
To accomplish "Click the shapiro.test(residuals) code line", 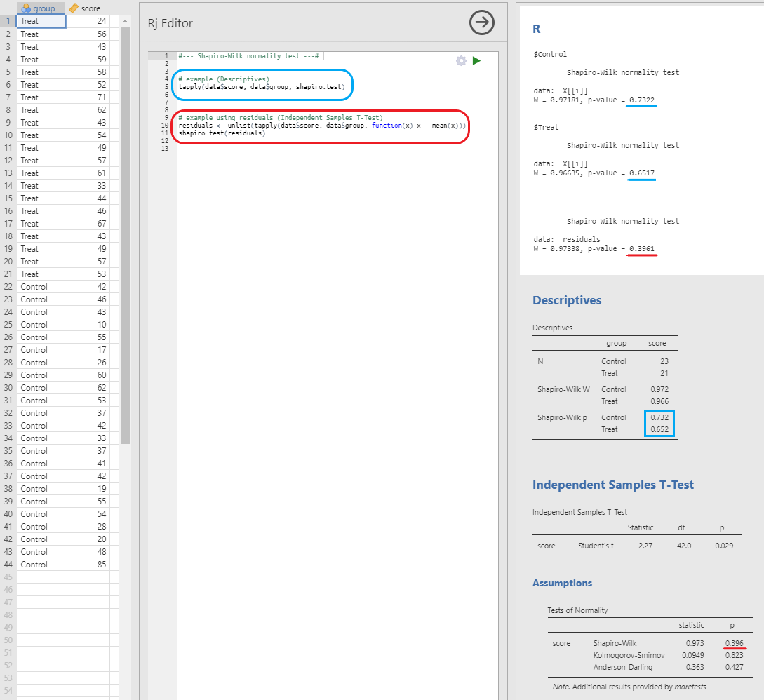I will pyautogui.click(x=222, y=133).
